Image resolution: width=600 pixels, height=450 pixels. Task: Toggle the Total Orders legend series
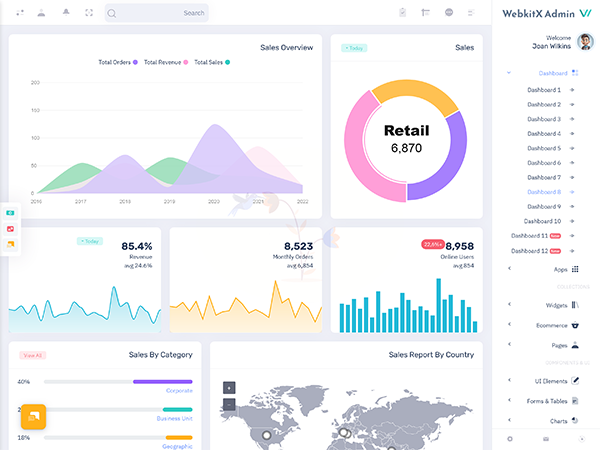click(118, 62)
